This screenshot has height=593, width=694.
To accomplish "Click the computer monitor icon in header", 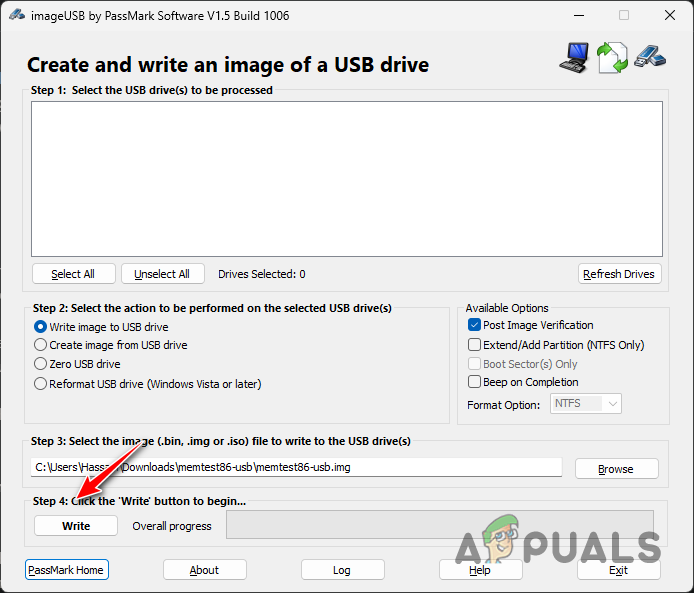I will (575, 58).
